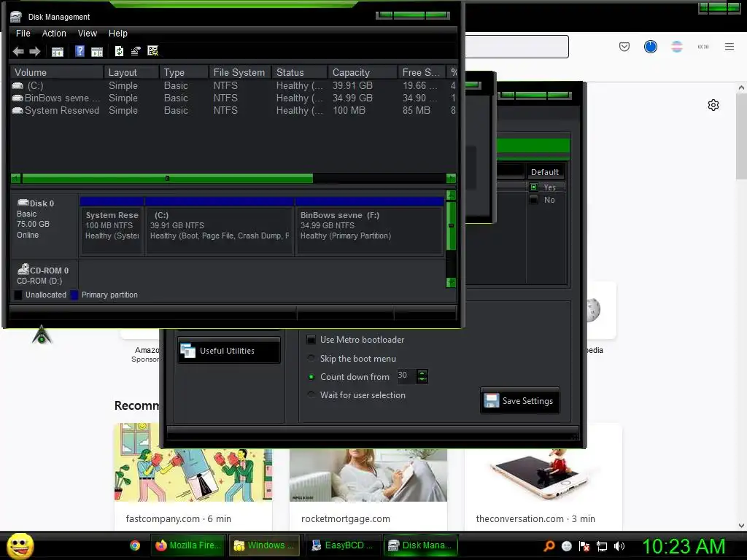
Task: Open Useful Utilities in EasyBCD sidebar
Action: pyautogui.click(x=229, y=351)
